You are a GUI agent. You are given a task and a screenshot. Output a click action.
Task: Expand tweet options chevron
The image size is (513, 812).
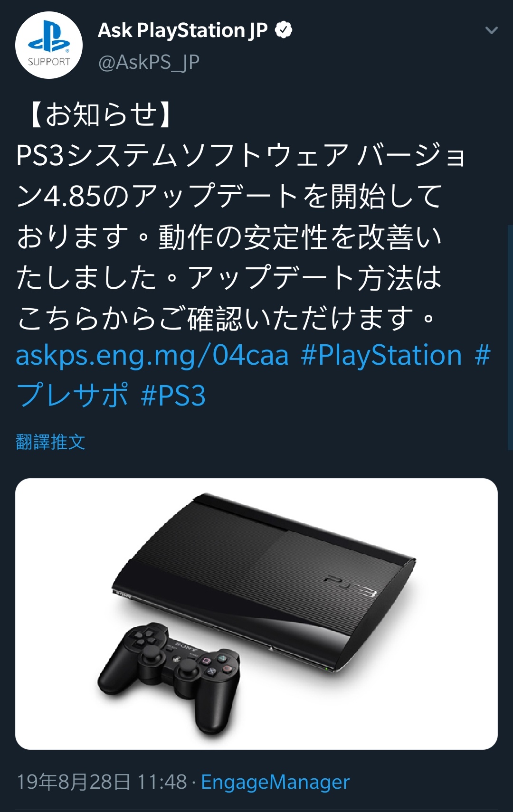tap(491, 30)
